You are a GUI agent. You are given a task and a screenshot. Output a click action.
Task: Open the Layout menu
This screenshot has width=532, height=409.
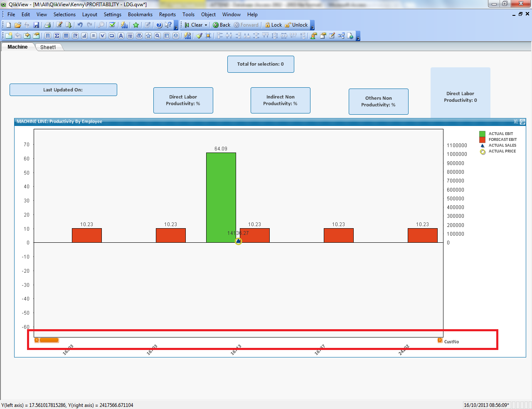coord(89,14)
